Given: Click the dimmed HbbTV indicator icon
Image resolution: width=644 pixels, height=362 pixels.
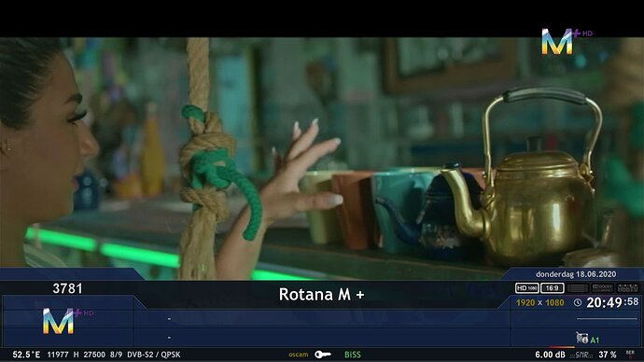Looking at the screenshot, I should pos(628,288).
